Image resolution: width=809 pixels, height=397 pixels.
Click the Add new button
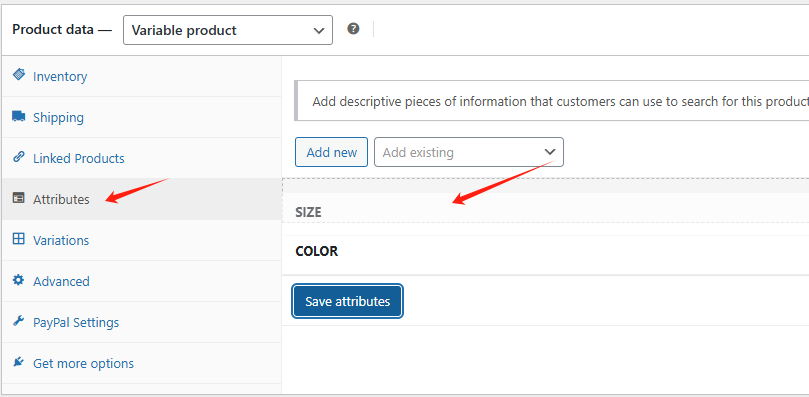(331, 152)
